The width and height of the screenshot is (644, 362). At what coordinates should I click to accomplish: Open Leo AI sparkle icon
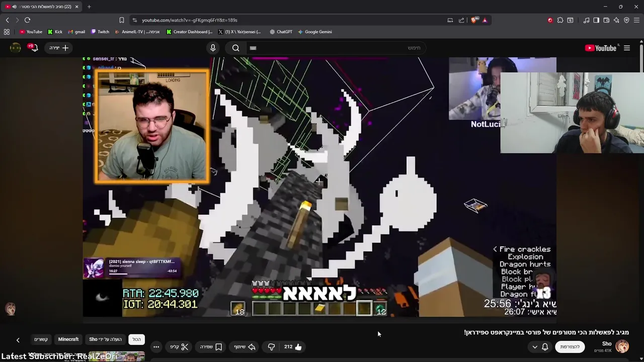tap(616, 20)
